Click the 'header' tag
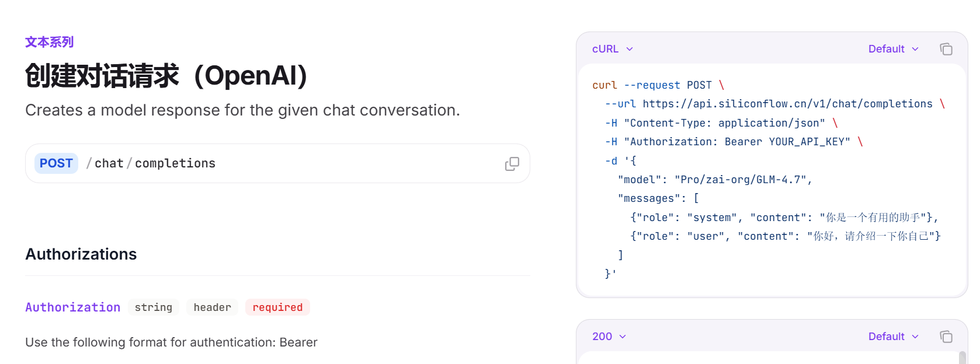 pyautogui.click(x=213, y=307)
